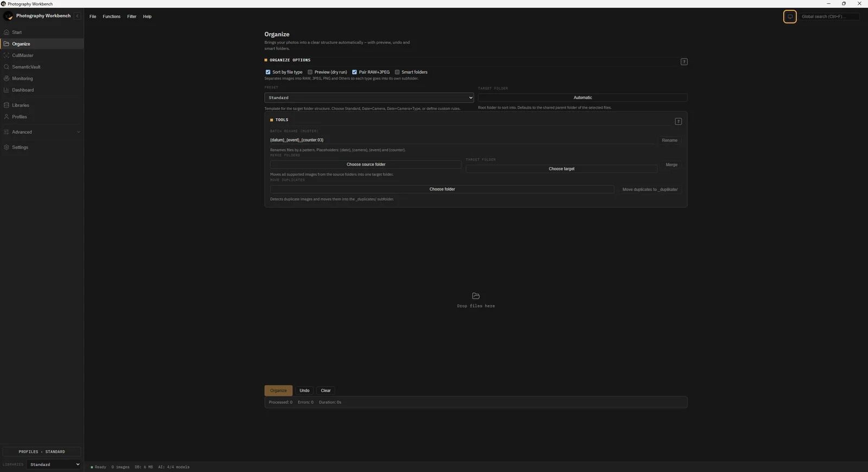The height and width of the screenshot is (472, 868).
Task: Click the Global search field
Action: tap(829, 16)
